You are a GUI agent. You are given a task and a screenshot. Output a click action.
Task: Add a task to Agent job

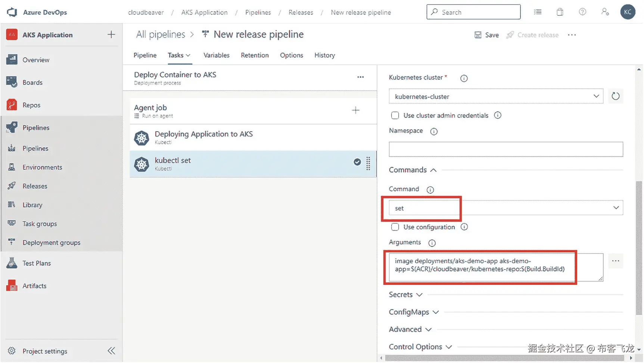[x=356, y=110]
